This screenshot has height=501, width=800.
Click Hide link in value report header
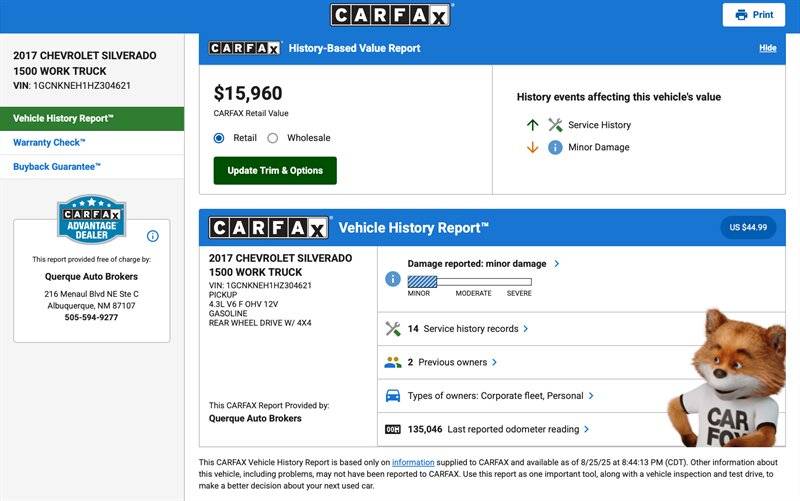point(768,48)
